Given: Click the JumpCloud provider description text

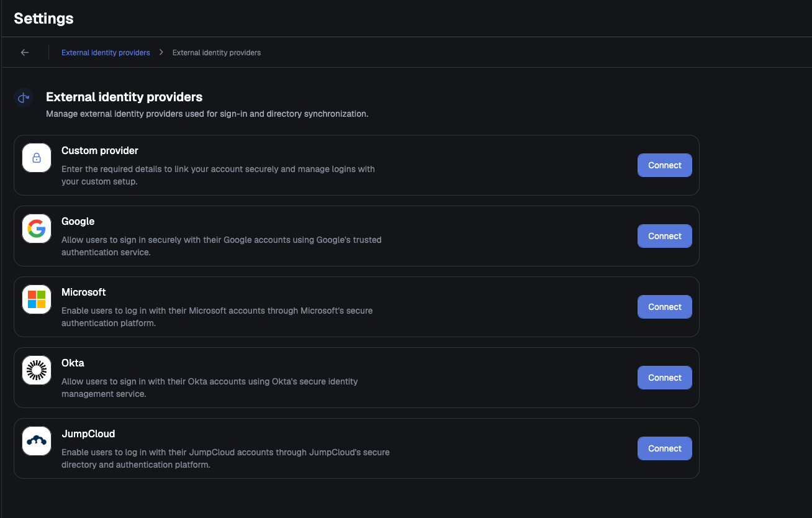Looking at the screenshot, I should (x=225, y=458).
